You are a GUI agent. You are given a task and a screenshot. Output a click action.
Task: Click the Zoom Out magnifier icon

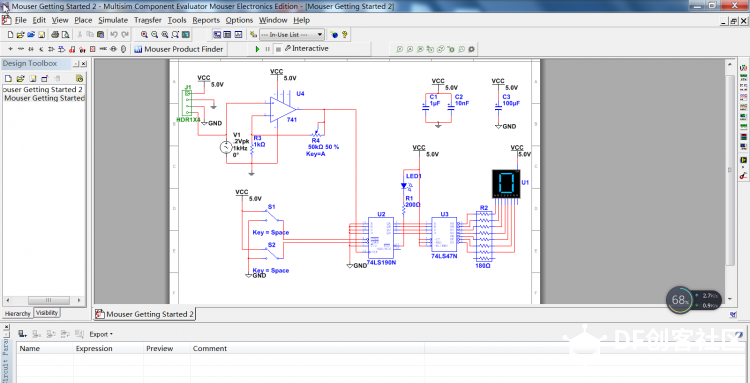[x=154, y=34]
